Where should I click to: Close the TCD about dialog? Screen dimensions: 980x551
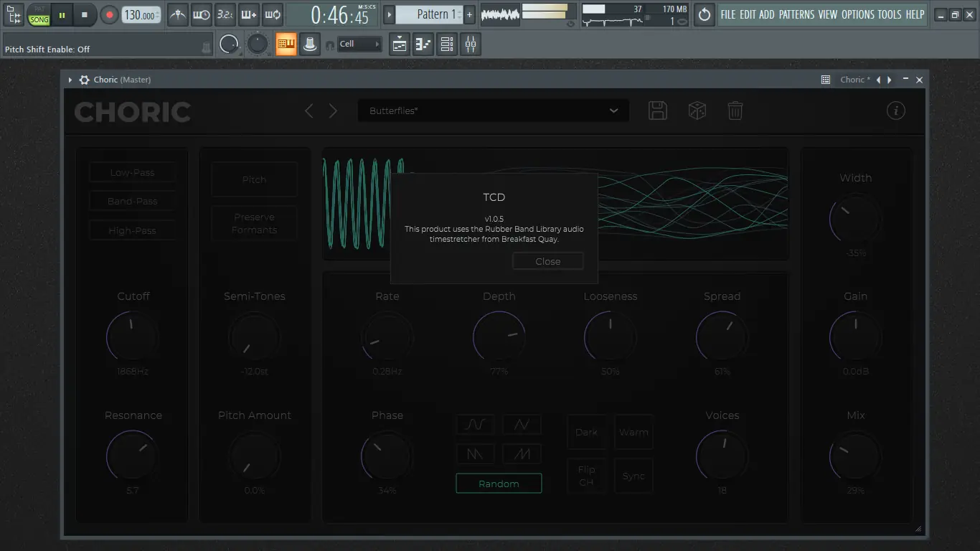pos(547,261)
